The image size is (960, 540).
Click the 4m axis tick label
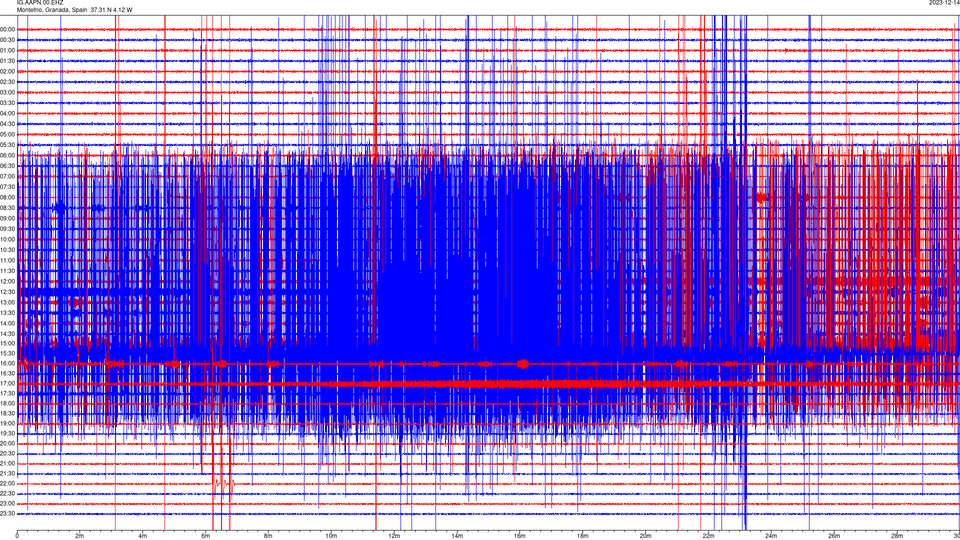pyautogui.click(x=143, y=536)
